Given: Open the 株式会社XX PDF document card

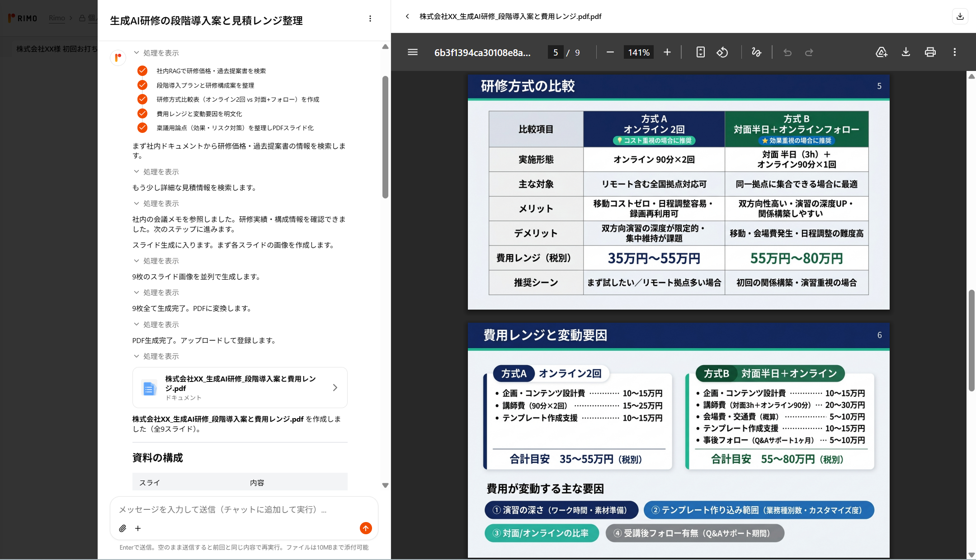Looking at the screenshot, I should pyautogui.click(x=240, y=388).
